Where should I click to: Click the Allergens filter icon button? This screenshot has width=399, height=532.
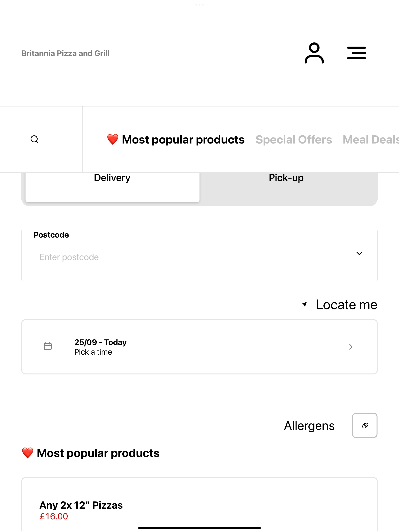pos(365,425)
